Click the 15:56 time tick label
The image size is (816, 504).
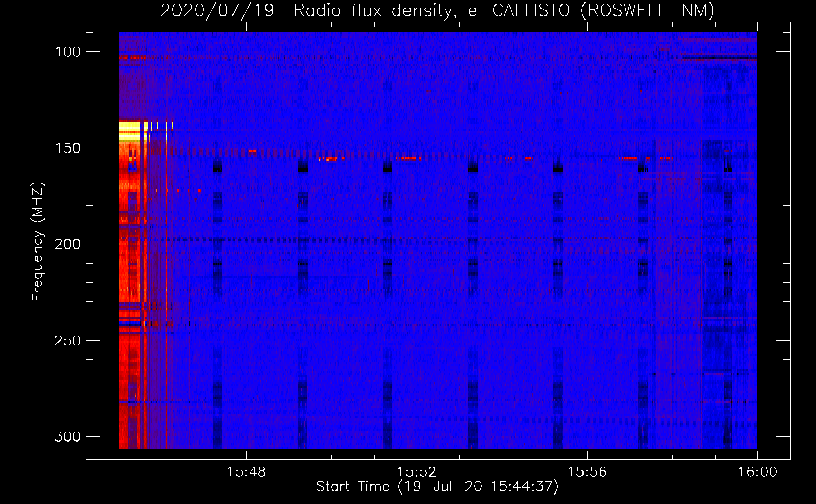587,472
